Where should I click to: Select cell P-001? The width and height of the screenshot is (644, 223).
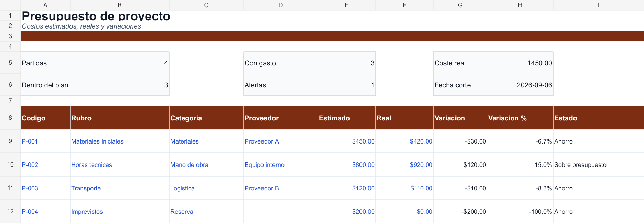coord(45,141)
